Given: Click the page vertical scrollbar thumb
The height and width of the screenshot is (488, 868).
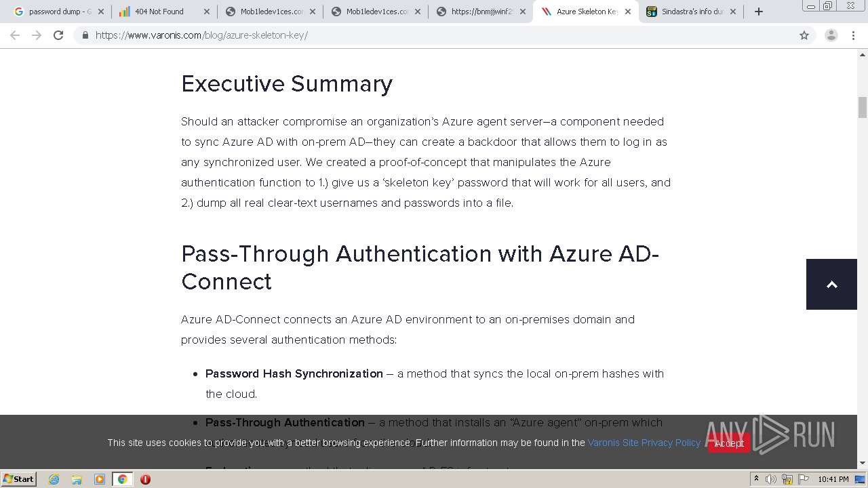Looking at the screenshot, I should [x=863, y=107].
